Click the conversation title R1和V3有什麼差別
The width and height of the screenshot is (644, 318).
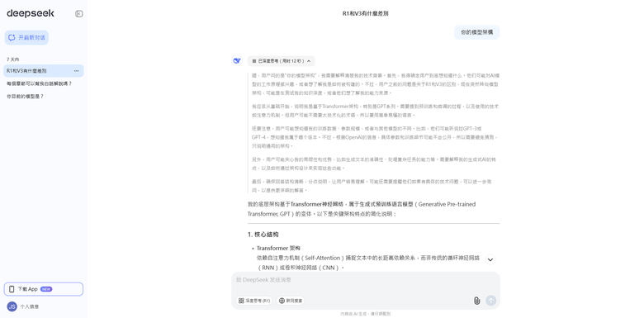366,13
